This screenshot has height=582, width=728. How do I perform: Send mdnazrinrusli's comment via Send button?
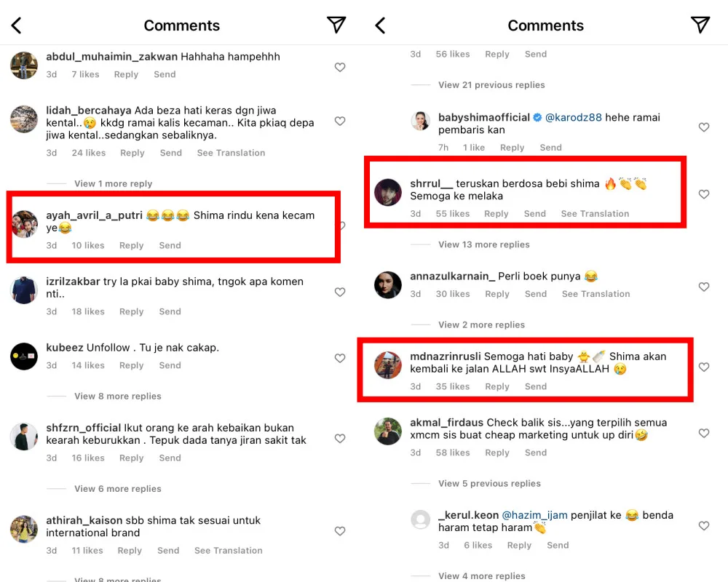click(535, 386)
